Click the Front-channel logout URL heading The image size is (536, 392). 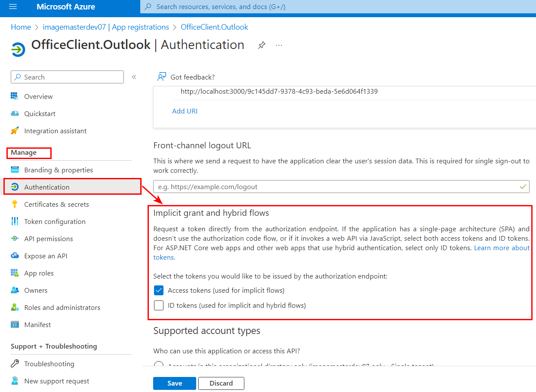pos(202,145)
